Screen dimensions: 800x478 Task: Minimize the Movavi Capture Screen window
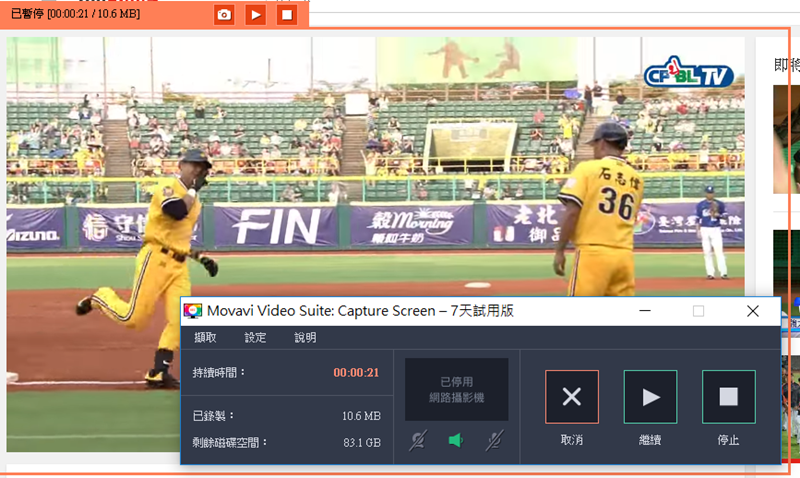pyautogui.click(x=645, y=311)
